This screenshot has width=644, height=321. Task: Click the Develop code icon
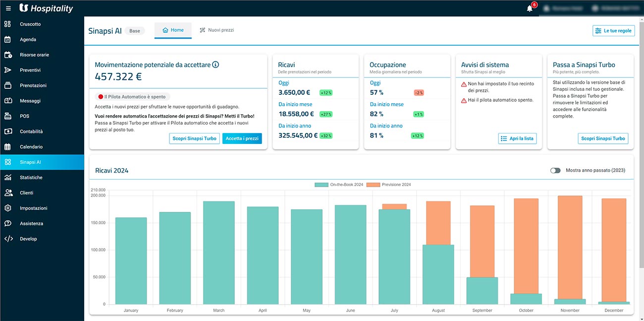(8, 239)
